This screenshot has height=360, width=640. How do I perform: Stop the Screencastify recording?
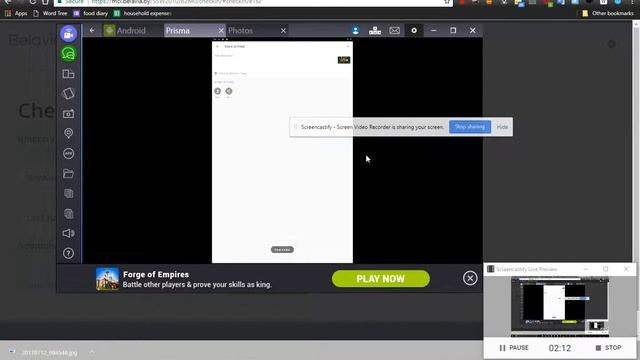(608, 348)
